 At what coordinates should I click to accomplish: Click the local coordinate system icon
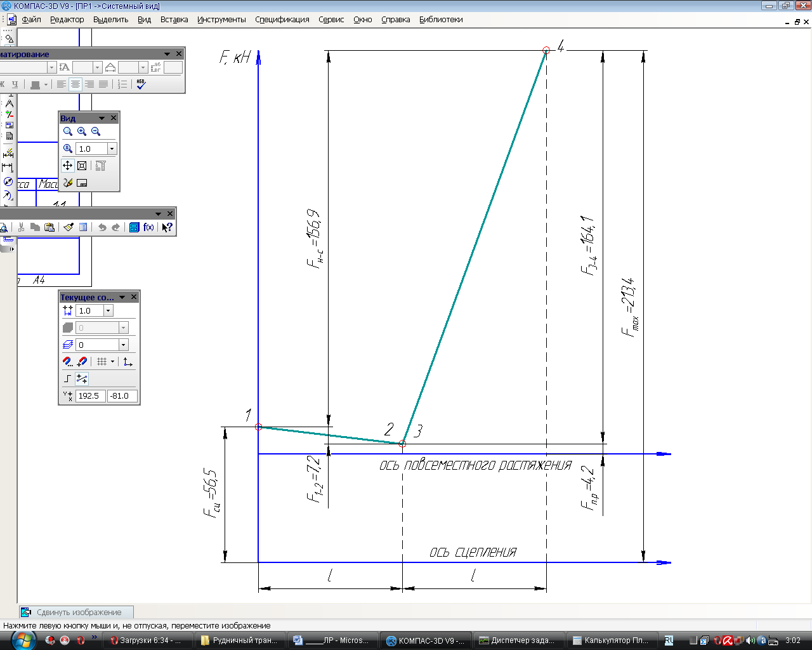pos(128,362)
